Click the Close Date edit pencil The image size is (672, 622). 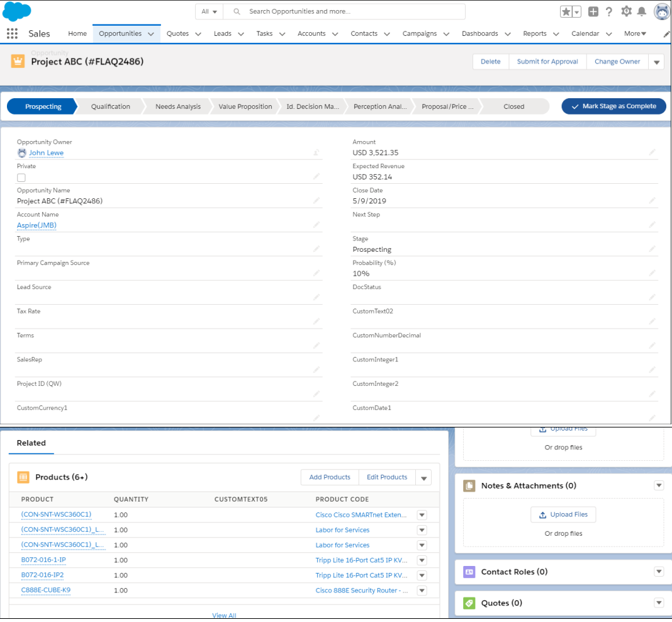point(652,201)
